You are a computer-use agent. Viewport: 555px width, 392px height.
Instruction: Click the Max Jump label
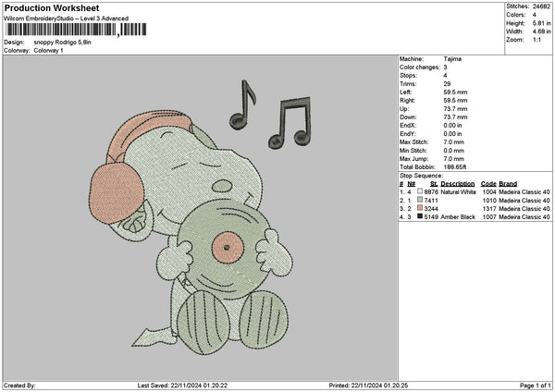413,159
